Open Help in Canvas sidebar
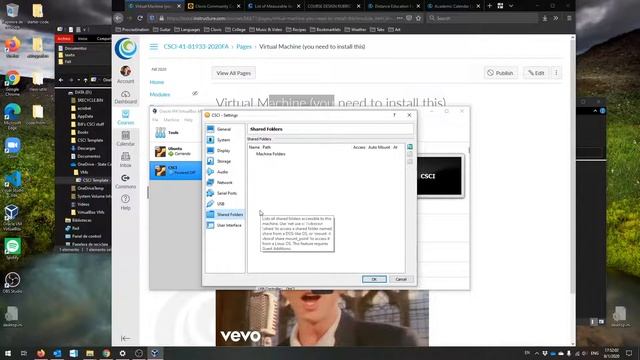640x360 pixels. pos(126,202)
